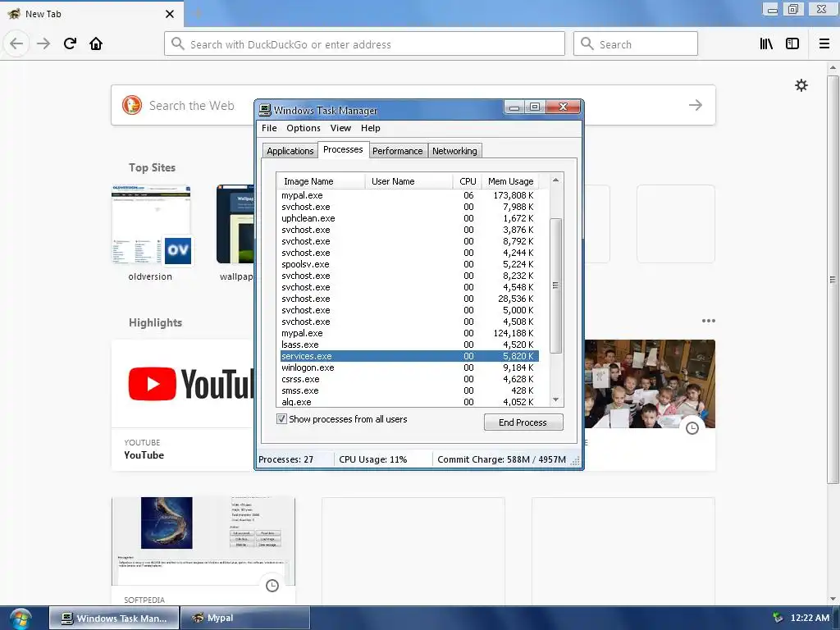Toggle Show processes from all users
Image resolution: width=840 pixels, height=630 pixels.
[x=282, y=419]
